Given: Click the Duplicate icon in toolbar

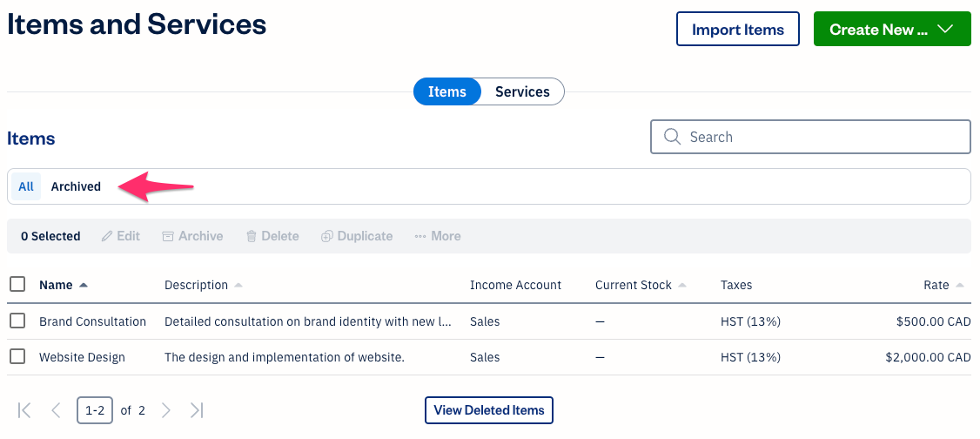Looking at the screenshot, I should tap(327, 236).
